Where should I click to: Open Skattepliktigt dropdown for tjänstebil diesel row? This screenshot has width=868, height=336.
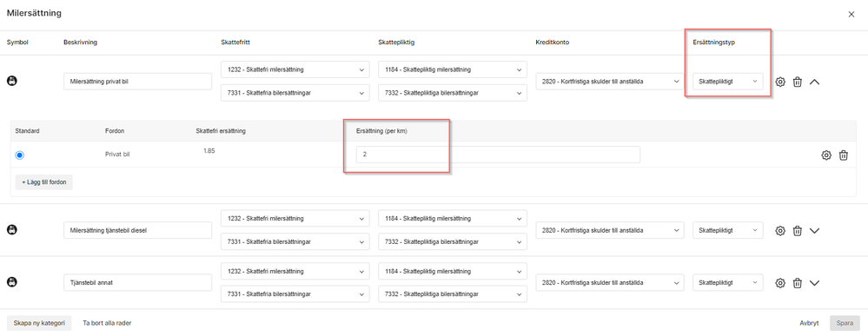point(728,230)
